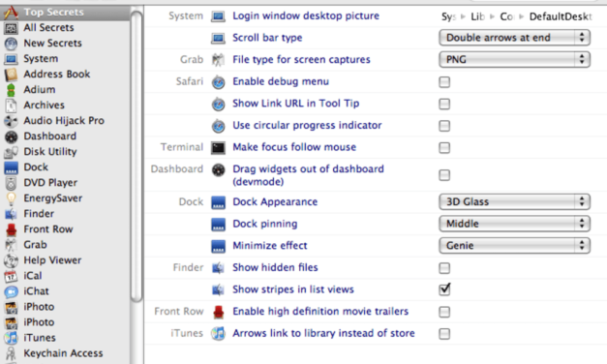Click the Keychain Access keys icon
Viewport: 607px width, 364px height.
pyautogui.click(x=11, y=353)
